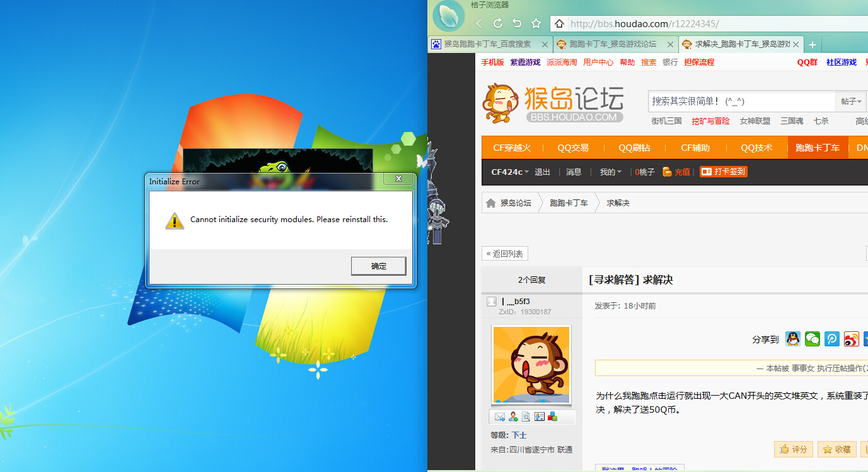This screenshot has height=472, width=868.
Task: Click the browser address bar URL
Action: coord(644,24)
